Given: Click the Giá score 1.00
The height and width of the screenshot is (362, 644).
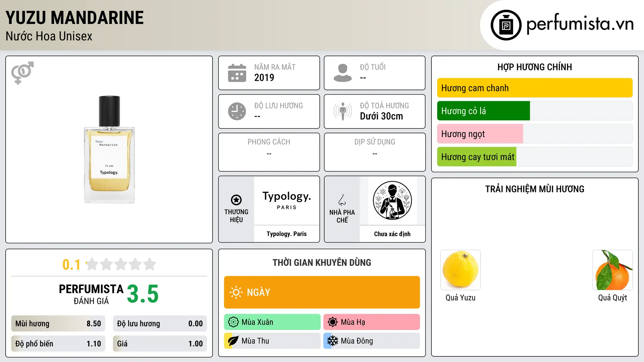Looking at the screenshot, I should tap(196, 344).
